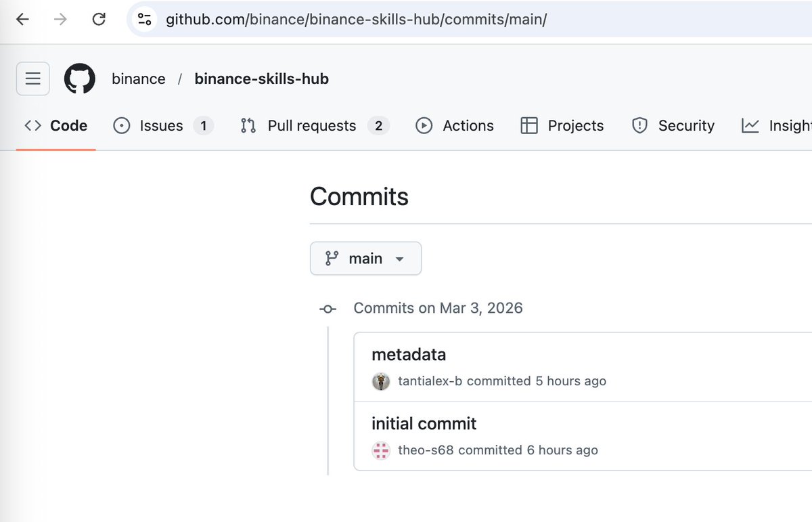Open the Insights tab
Screen dimensions: 812x522
(776, 125)
